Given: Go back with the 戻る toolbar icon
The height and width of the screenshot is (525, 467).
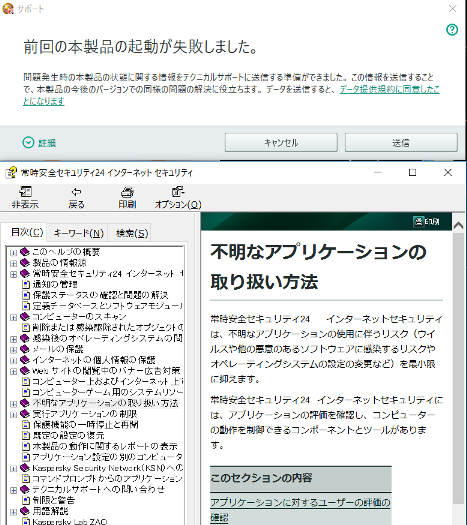Looking at the screenshot, I should click(x=76, y=192).
